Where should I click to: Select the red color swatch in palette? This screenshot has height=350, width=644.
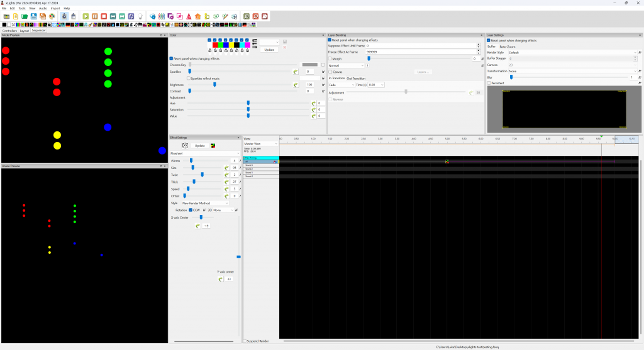tap(215, 45)
